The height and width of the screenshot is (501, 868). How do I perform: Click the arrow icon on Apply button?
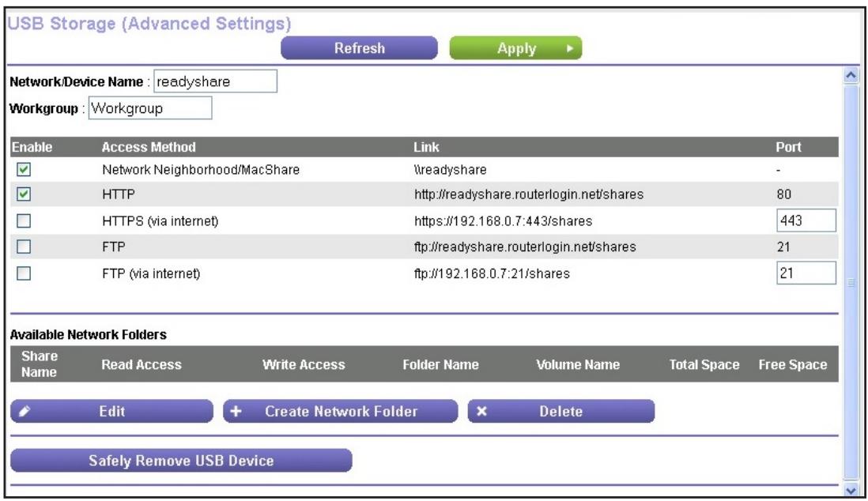570,49
